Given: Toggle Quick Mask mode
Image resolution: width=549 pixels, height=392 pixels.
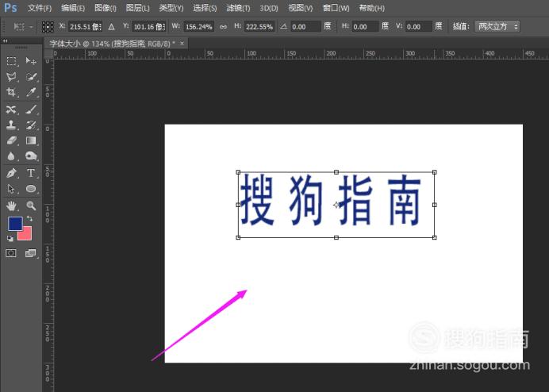Looking at the screenshot, I should click(x=11, y=253).
